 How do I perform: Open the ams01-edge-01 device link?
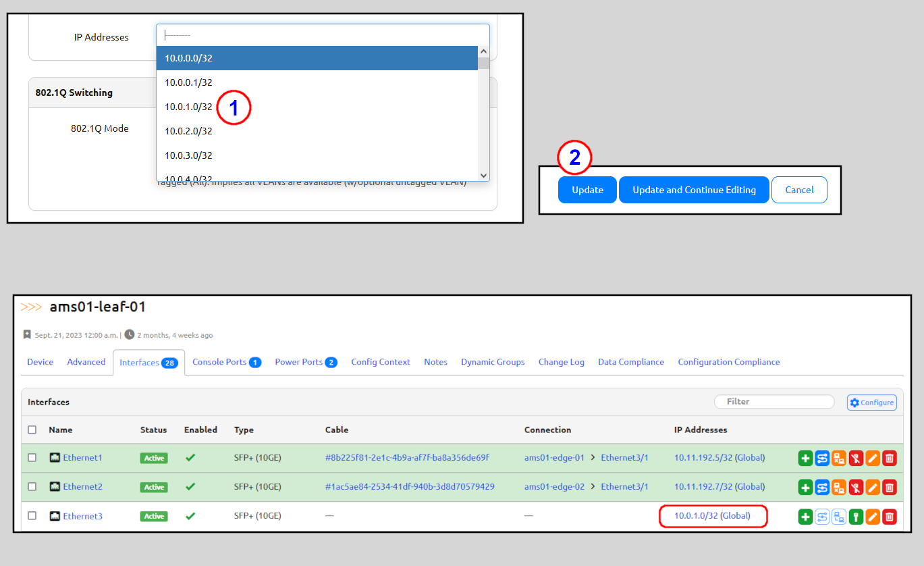(x=553, y=457)
